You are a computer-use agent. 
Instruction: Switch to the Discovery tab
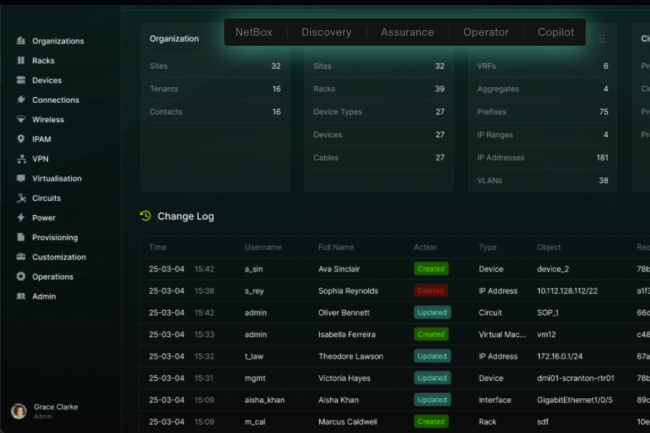click(x=326, y=32)
